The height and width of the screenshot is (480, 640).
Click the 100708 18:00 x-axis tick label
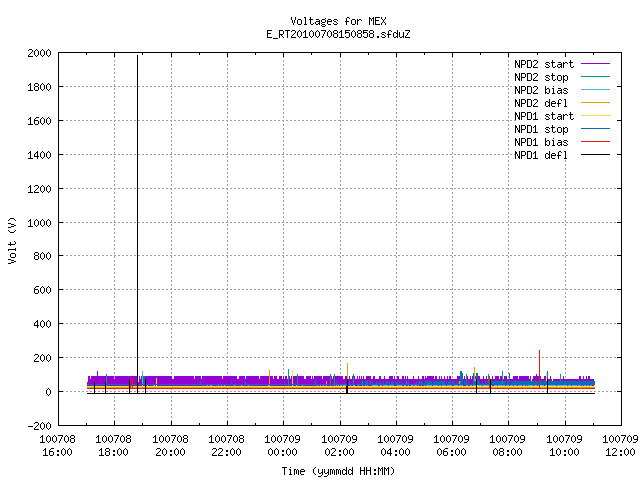coord(114,446)
